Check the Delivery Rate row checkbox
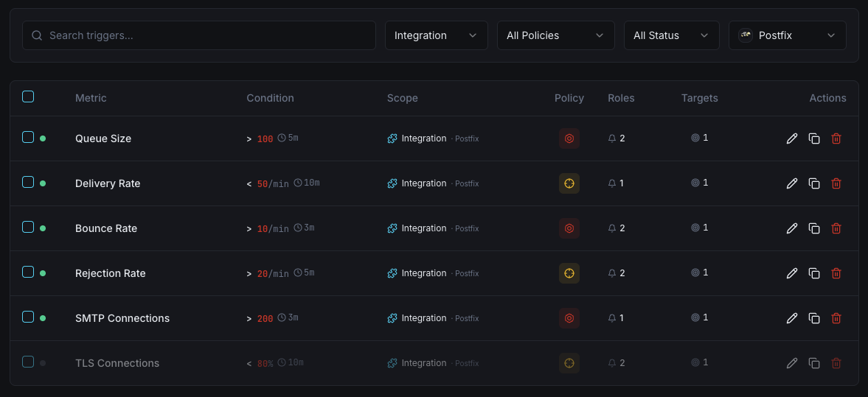 (28, 182)
